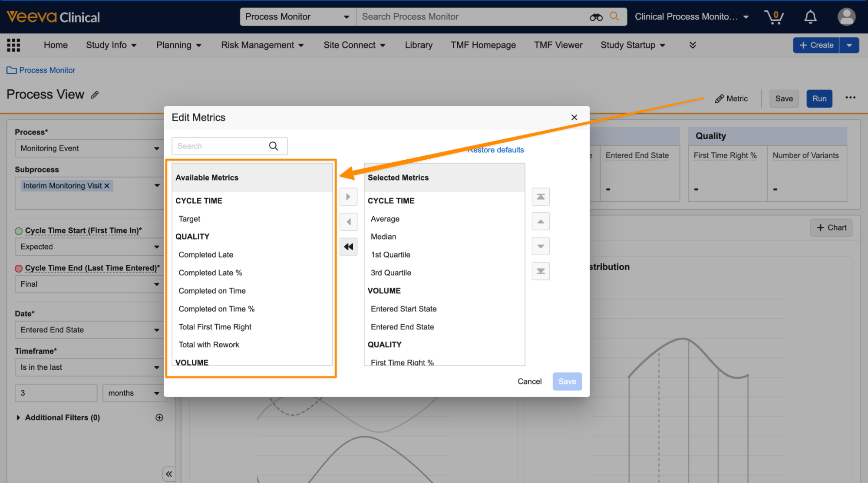Go to the TMF Viewer tab
The height and width of the screenshot is (483, 868).
point(558,45)
